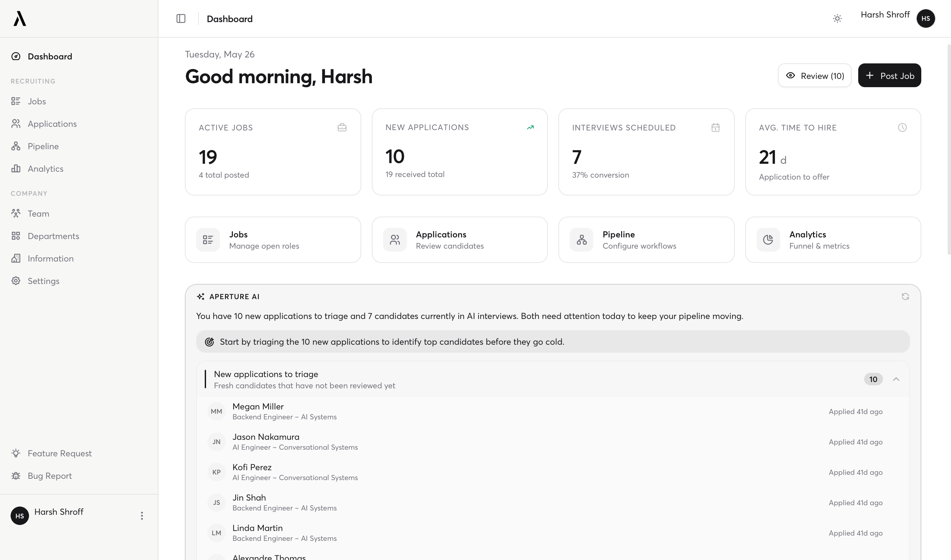Click the Dashboard compass icon in the sidebar
Screen dimensions: 951x560
16,56
